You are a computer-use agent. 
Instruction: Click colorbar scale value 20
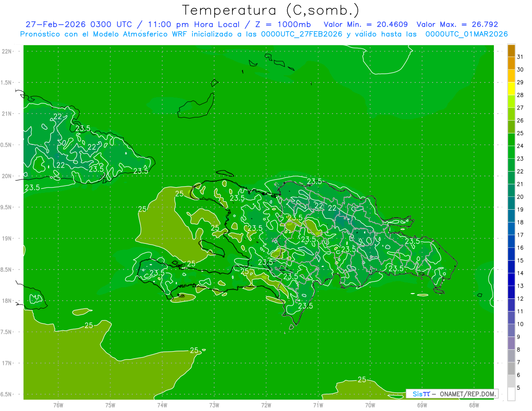click(520, 197)
